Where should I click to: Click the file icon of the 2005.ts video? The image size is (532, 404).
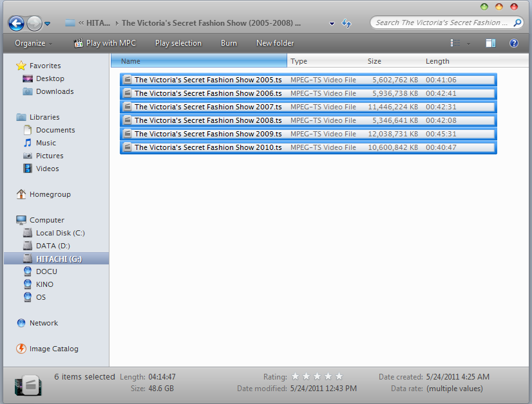pyautogui.click(x=128, y=80)
